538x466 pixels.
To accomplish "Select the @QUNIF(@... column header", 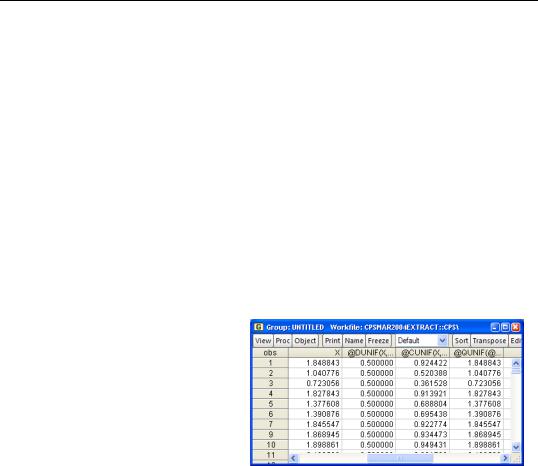I will (x=477, y=353).
